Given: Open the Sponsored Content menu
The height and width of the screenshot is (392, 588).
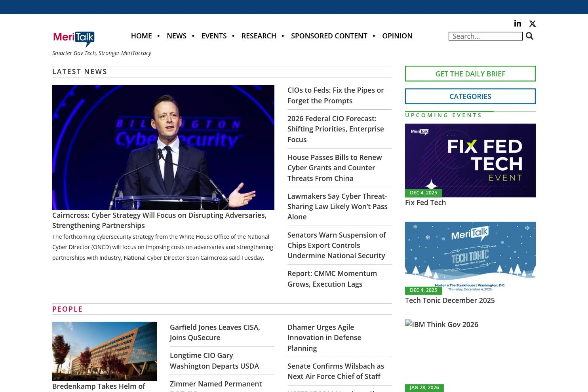Looking at the screenshot, I should (x=329, y=36).
